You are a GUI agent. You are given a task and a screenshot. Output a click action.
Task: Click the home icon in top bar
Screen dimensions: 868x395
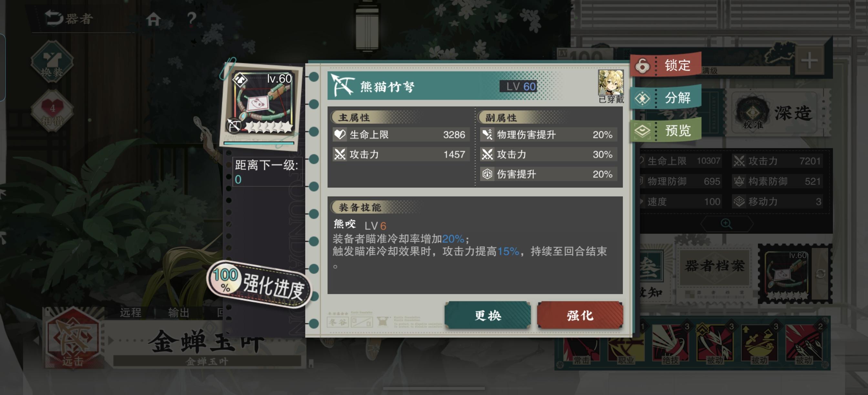[x=153, y=19]
